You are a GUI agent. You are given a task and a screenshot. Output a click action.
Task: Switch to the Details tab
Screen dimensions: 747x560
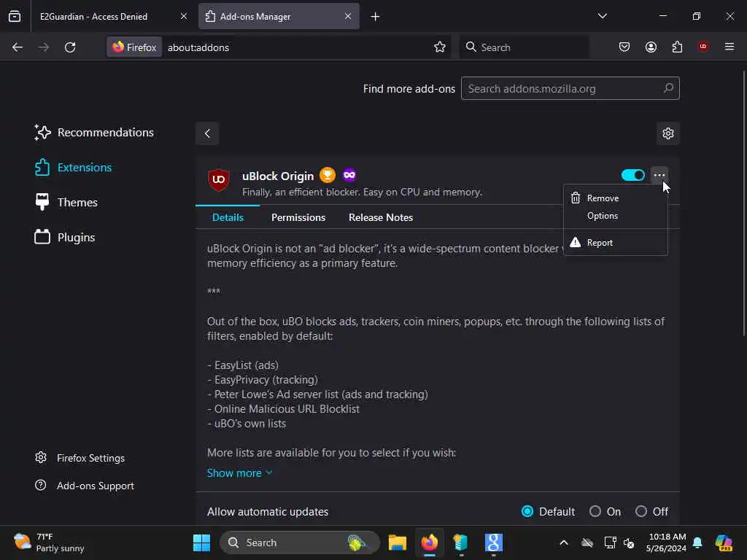tap(228, 217)
